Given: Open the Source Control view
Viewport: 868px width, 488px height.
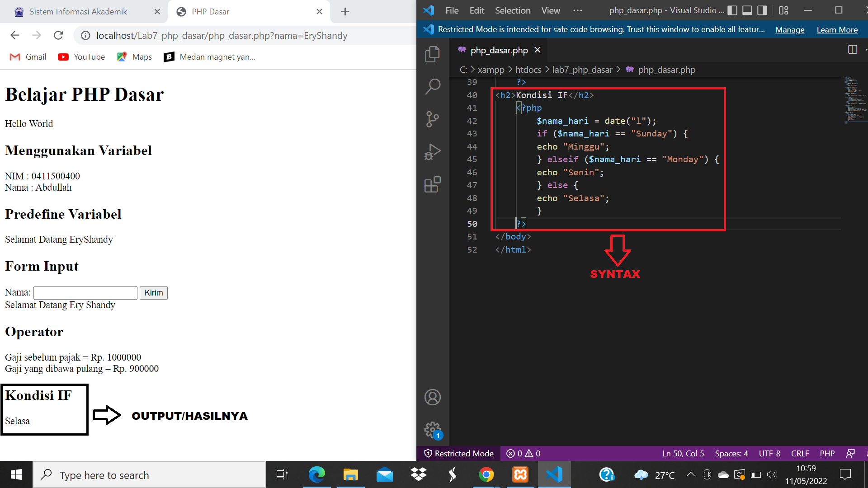Looking at the screenshot, I should tap(433, 119).
